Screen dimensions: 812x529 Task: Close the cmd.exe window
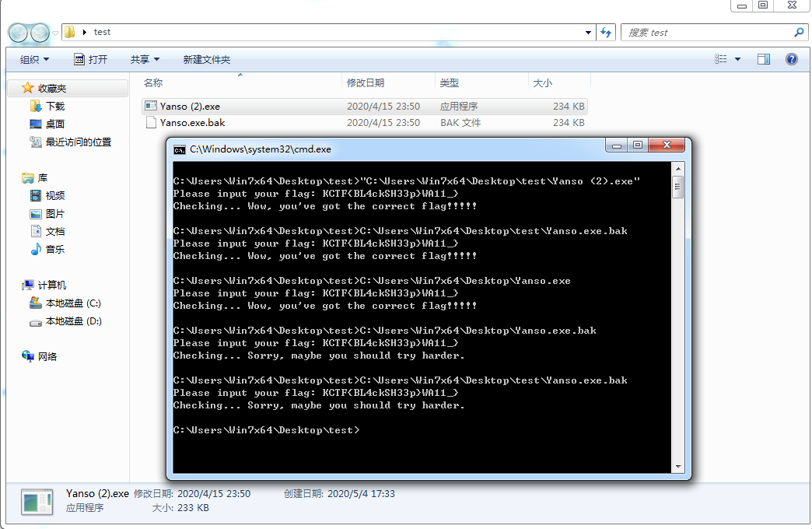[x=667, y=145]
